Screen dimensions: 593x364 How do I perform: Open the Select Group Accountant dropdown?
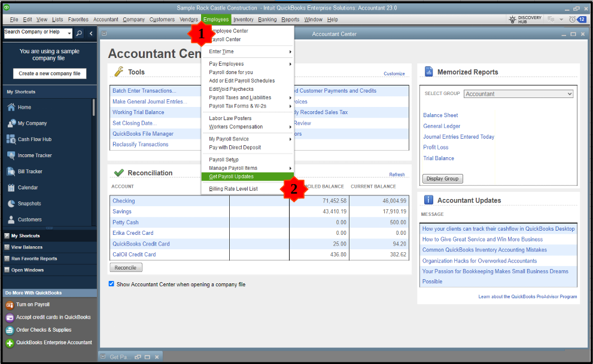pyautogui.click(x=518, y=94)
